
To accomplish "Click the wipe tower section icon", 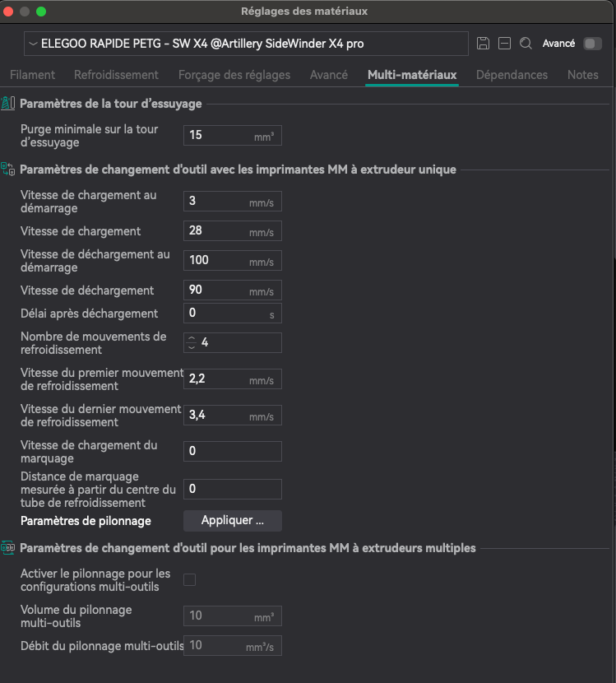I will click(8, 104).
